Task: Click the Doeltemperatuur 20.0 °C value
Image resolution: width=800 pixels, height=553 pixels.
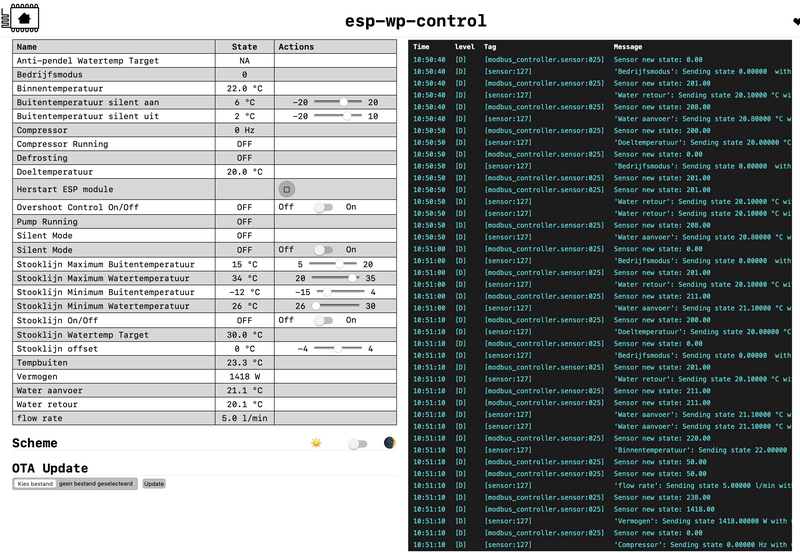Action: coord(244,172)
